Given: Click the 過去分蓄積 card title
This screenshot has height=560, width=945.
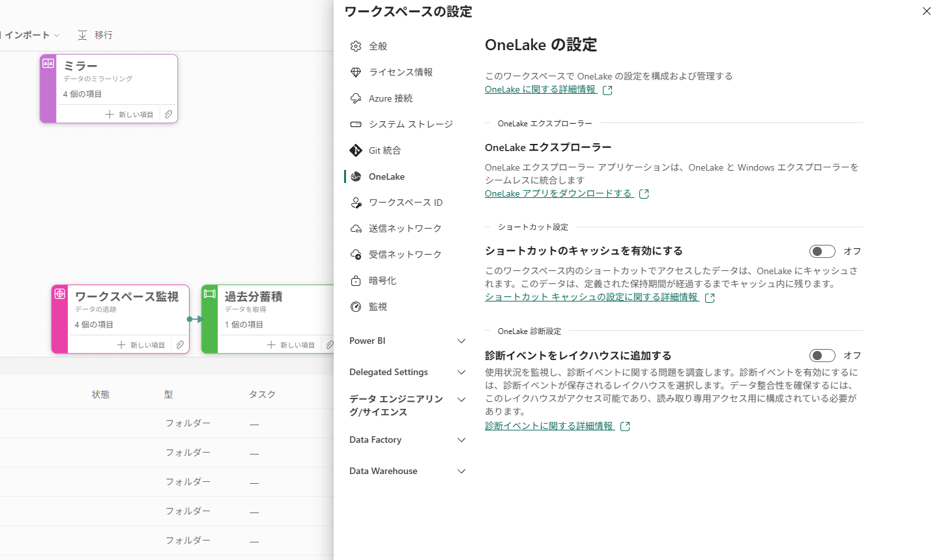Looking at the screenshot, I should coord(254,297).
